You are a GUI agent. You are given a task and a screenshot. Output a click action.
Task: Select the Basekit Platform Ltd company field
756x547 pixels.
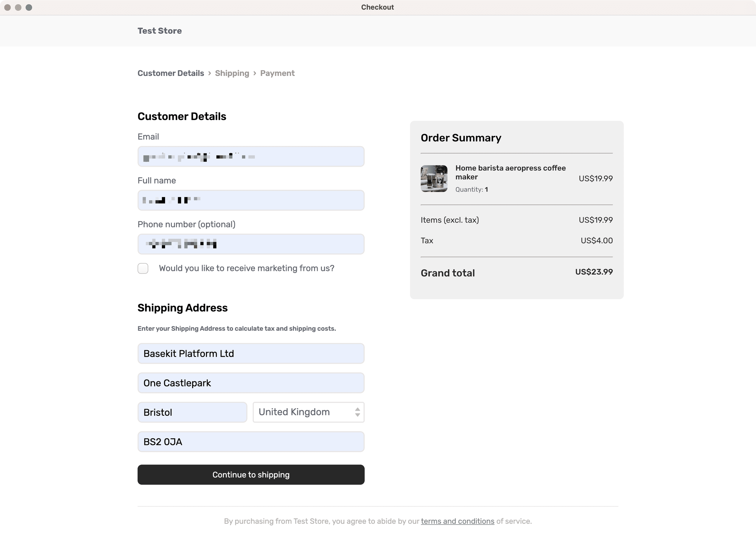[x=251, y=353]
